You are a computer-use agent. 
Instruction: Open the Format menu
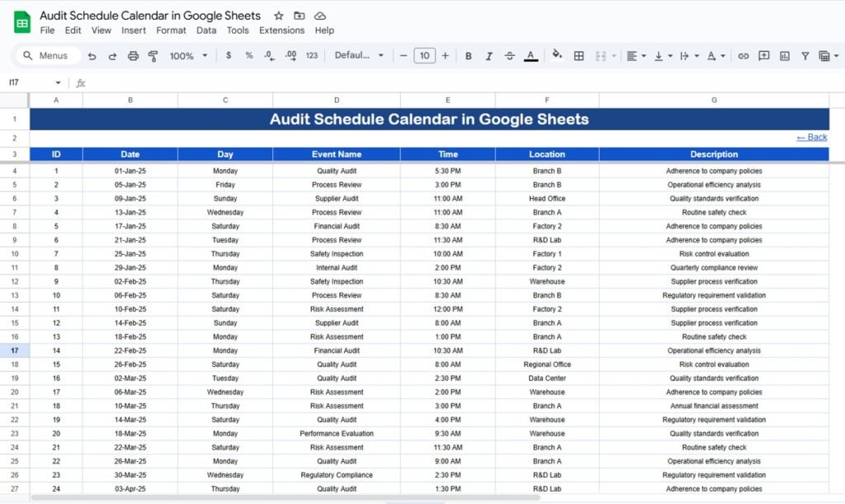[x=171, y=31]
